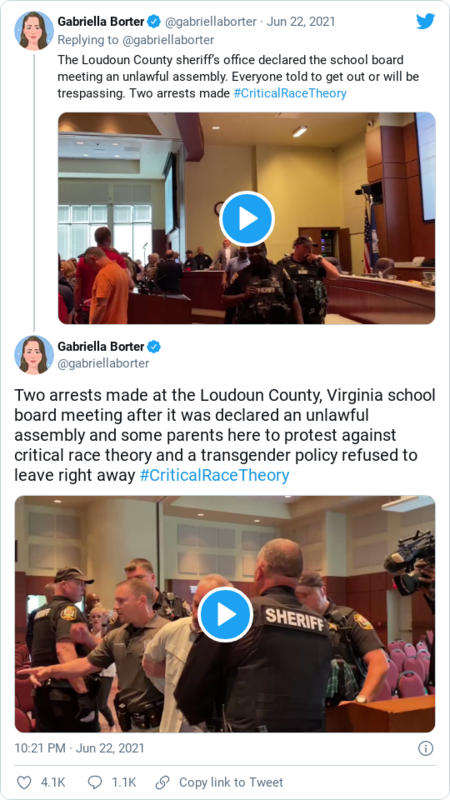
Task: Open #CriticalRaceTheory hashtag in main tweet
Action: coord(214,476)
